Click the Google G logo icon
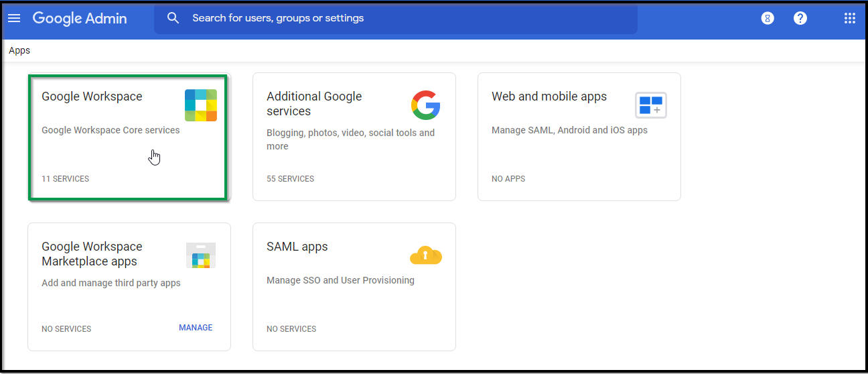868x374 pixels. click(x=426, y=105)
